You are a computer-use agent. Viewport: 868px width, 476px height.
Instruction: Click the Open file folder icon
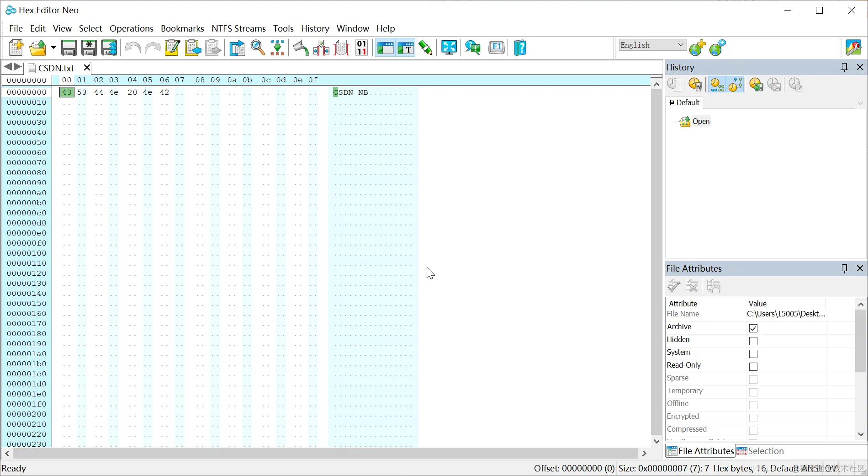point(38,48)
